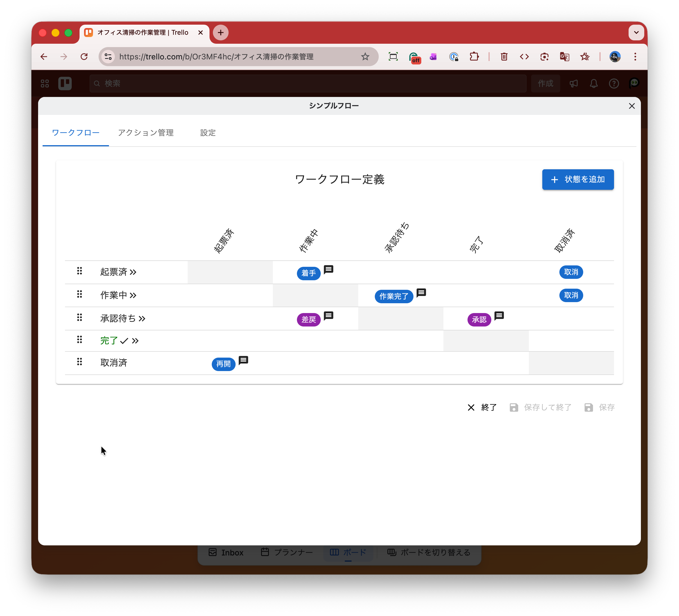This screenshot has width=679, height=616.
Task: Select purple 承認 action chip
Action: click(479, 319)
